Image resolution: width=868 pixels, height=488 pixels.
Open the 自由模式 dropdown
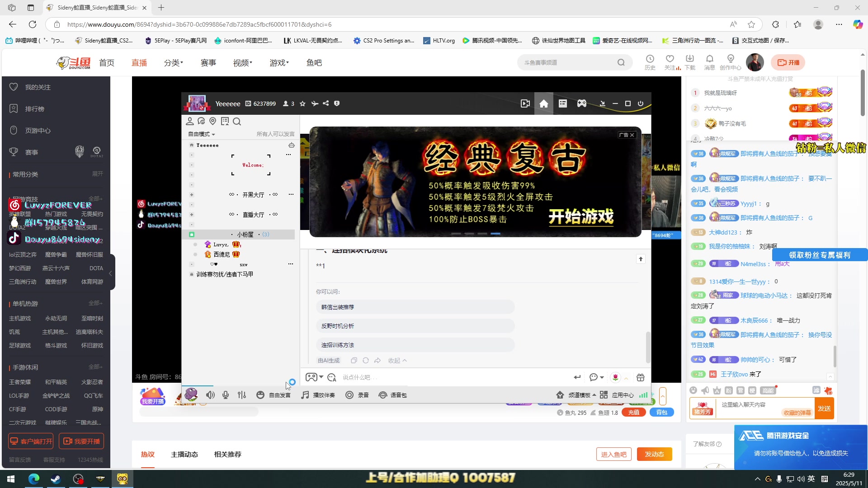pos(202,134)
